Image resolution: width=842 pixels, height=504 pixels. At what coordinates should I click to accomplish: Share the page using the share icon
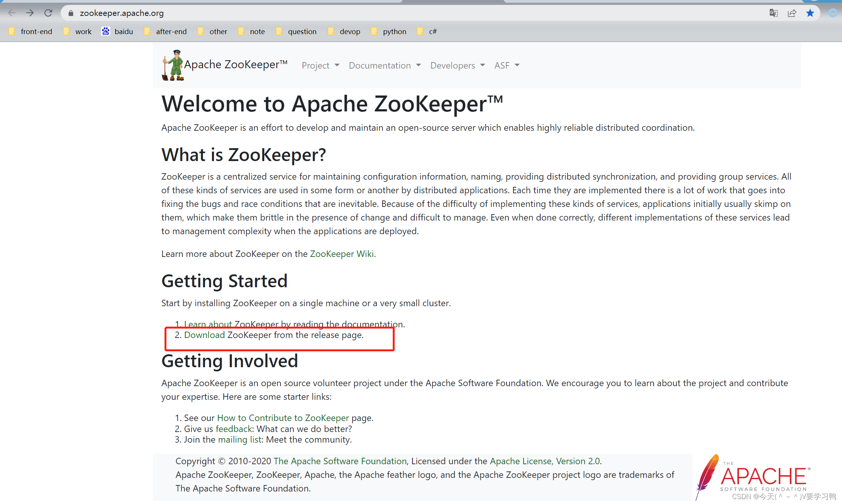(x=792, y=13)
